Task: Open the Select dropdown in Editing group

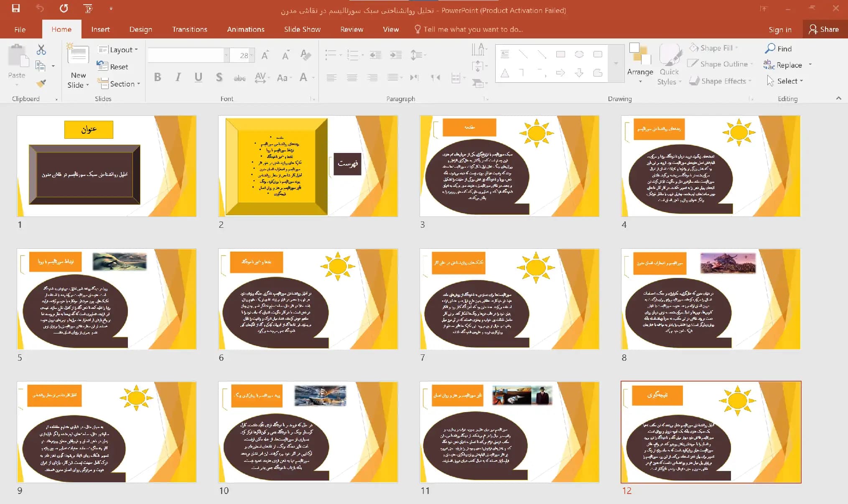Action: (785, 81)
